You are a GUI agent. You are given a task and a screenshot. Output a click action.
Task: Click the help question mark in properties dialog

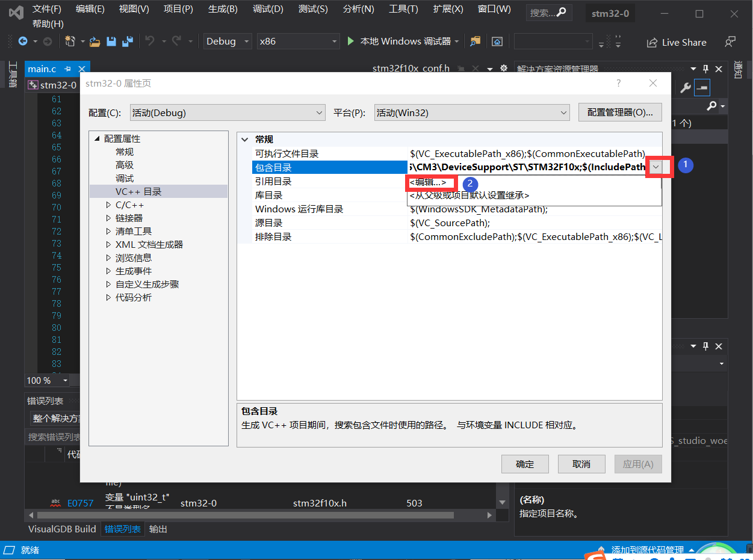coord(619,84)
